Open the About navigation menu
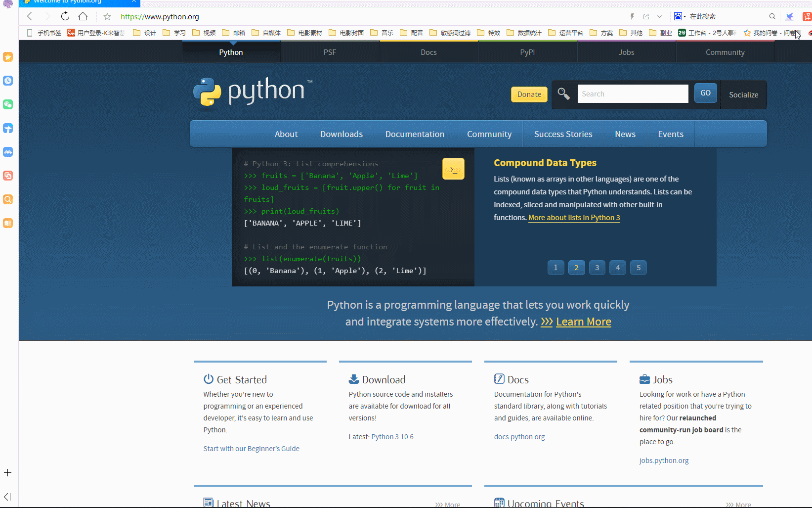Screen dimensions: 812x508 point(286,134)
